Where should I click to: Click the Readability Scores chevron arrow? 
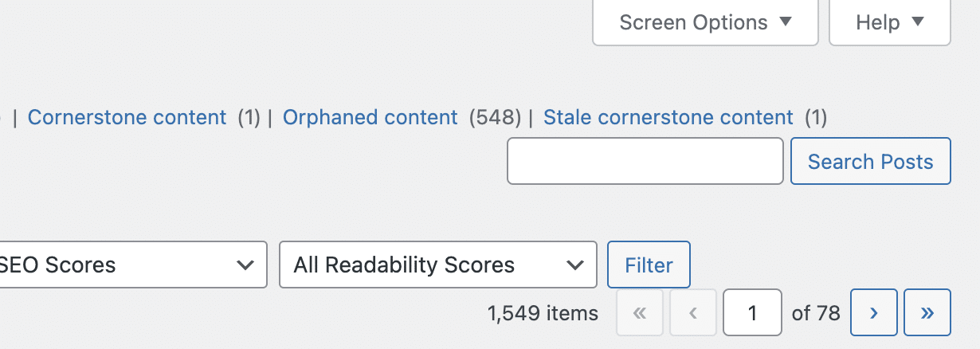coord(574,265)
